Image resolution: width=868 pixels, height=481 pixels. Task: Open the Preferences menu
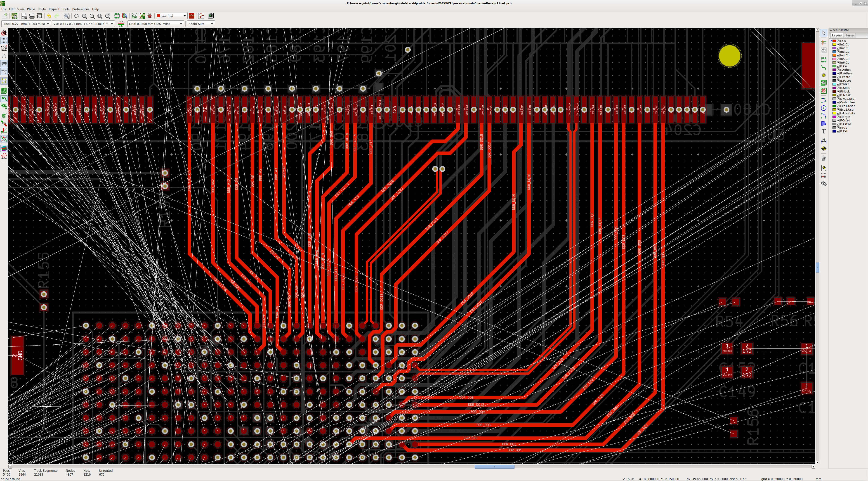[80, 9]
